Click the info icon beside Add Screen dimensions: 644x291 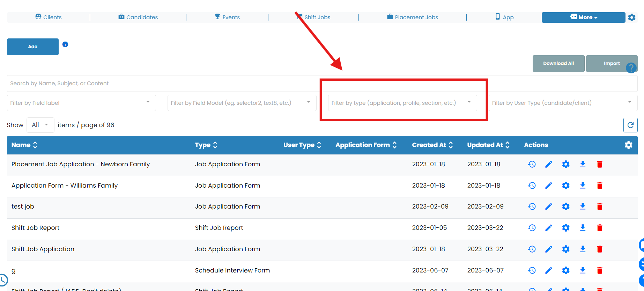65,44
